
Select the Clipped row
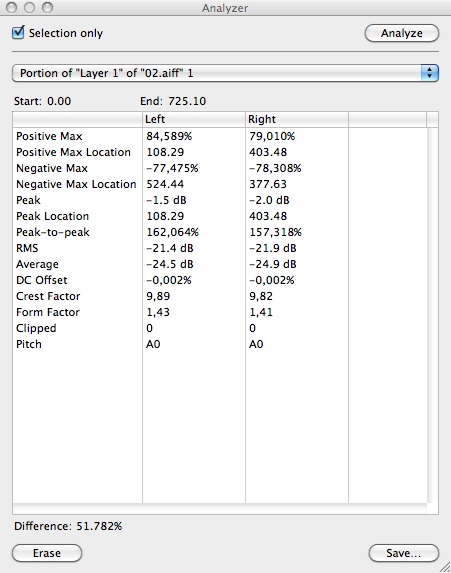pyautogui.click(x=220, y=328)
